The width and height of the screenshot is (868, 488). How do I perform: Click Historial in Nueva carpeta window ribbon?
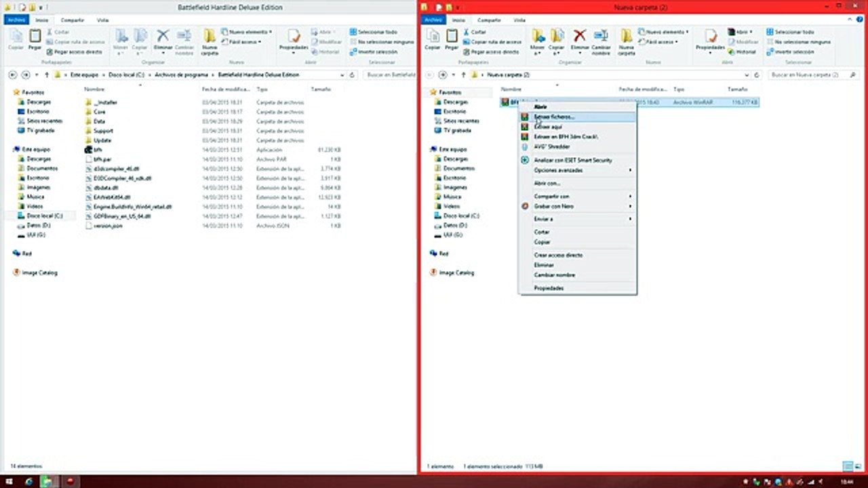pyautogui.click(x=743, y=52)
